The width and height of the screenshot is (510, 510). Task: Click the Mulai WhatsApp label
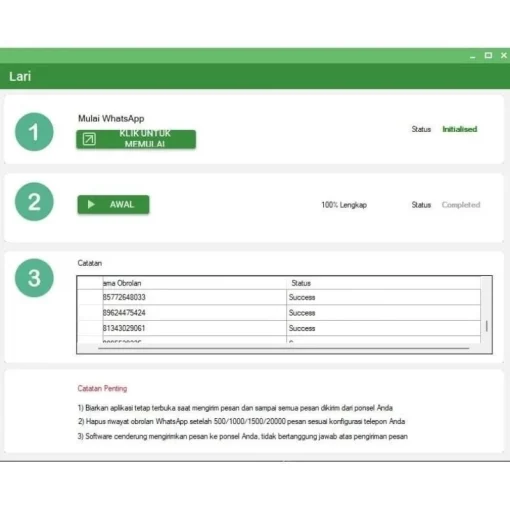coord(111,118)
